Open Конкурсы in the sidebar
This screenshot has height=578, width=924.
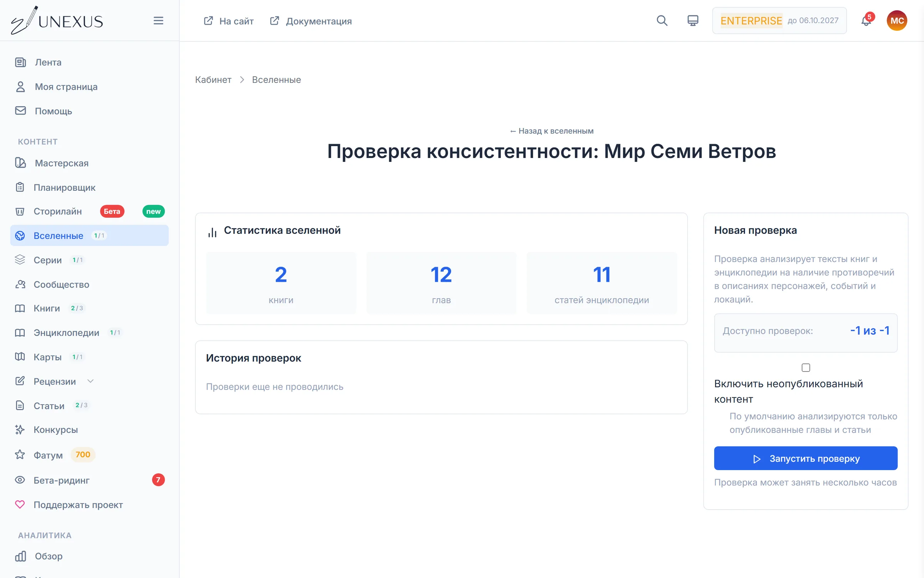pos(89,430)
